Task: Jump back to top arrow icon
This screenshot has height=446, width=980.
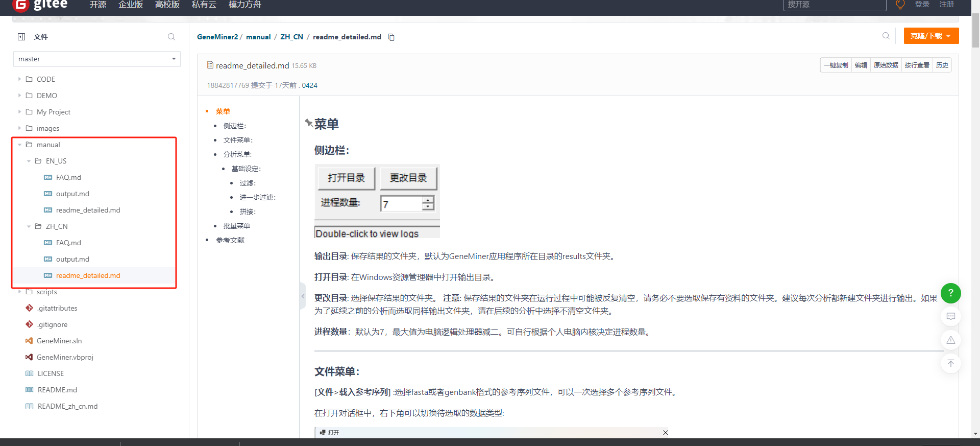Action: (951, 363)
